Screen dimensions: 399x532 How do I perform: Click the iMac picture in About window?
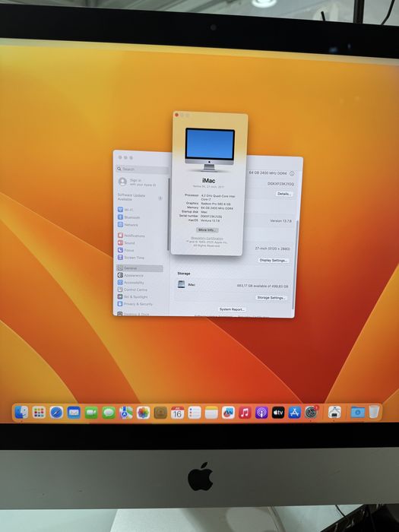(210, 149)
